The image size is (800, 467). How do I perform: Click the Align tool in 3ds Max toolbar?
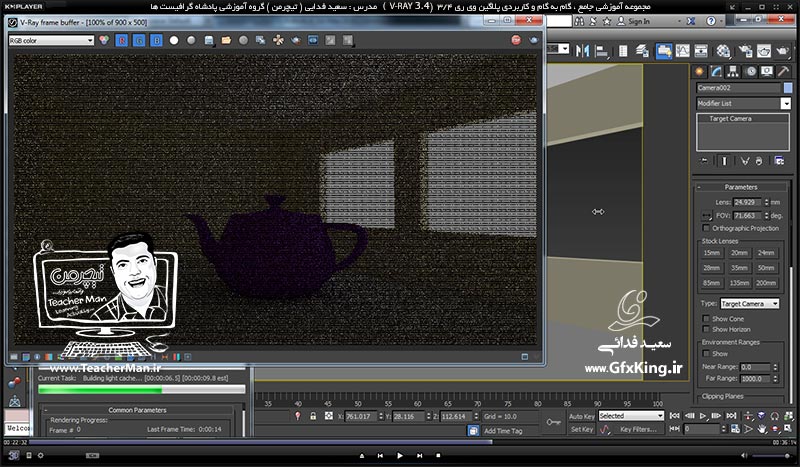pyautogui.click(x=602, y=51)
